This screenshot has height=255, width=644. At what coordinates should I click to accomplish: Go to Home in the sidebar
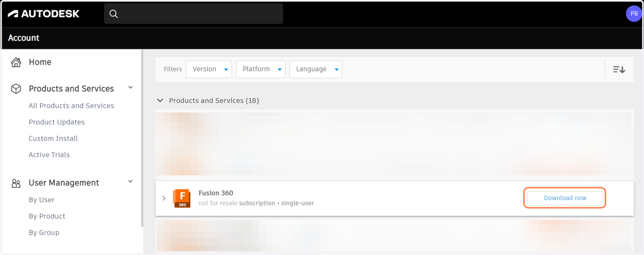coord(40,62)
